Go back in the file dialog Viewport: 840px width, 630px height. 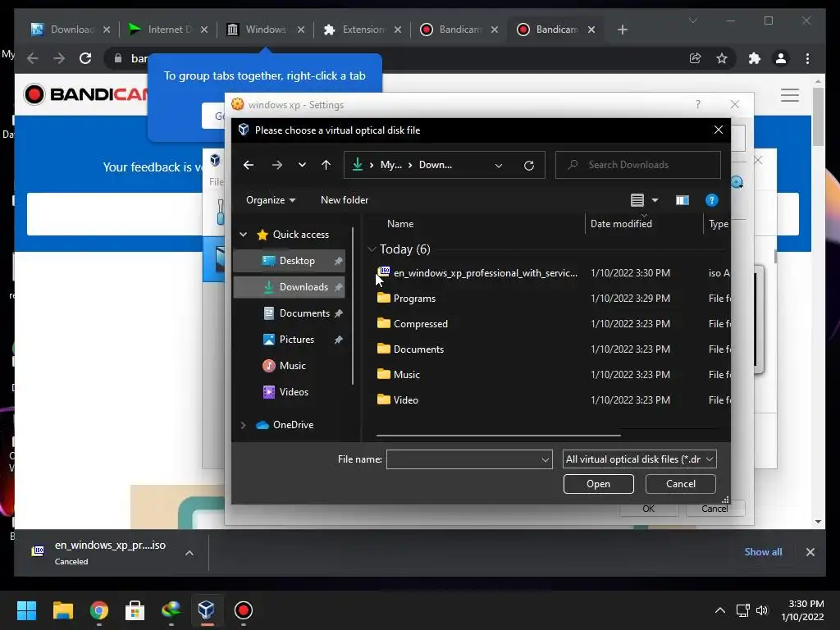point(248,165)
